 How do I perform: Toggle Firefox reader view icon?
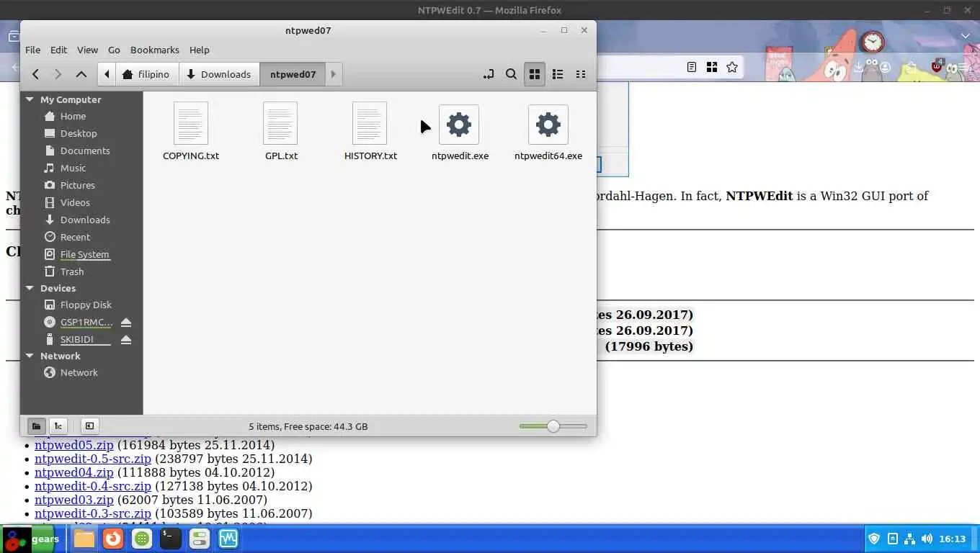click(x=692, y=67)
